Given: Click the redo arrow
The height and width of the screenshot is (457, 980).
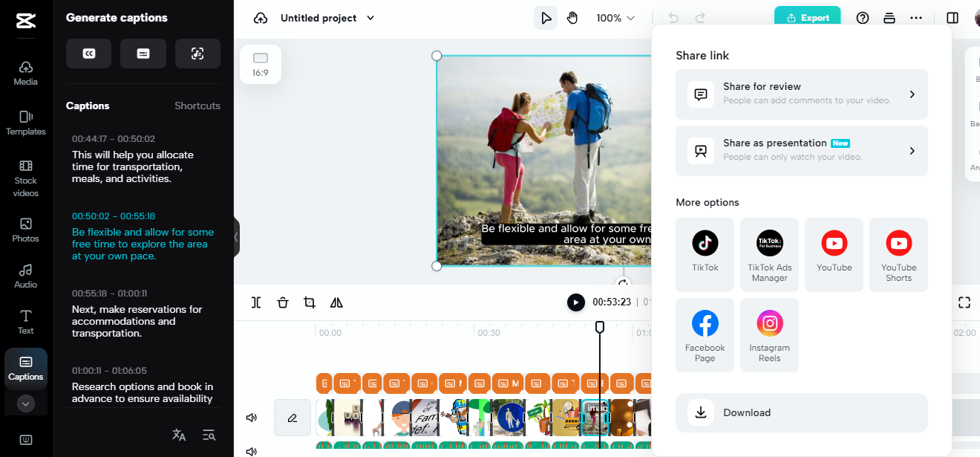Looking at the screenshot, I should click(x=700, y=18).
